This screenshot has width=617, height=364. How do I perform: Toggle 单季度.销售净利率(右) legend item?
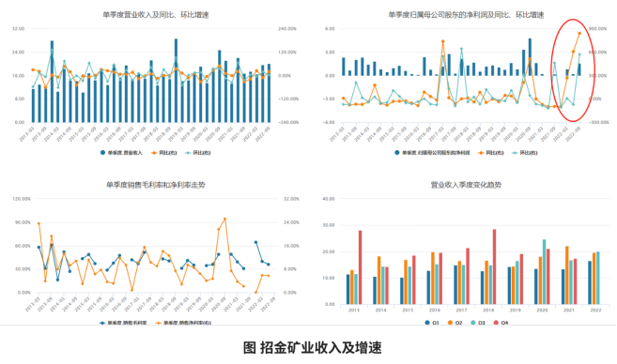[183, 323]
